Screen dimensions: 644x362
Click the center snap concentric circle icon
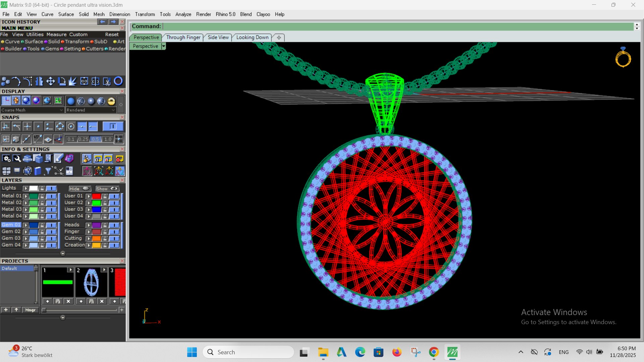tap(71, 126)
